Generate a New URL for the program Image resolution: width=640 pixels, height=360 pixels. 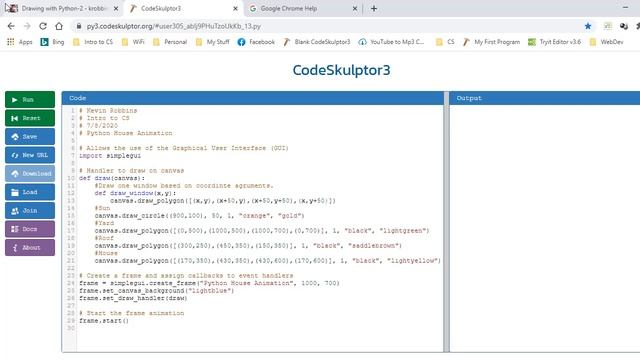pos(30,155)
